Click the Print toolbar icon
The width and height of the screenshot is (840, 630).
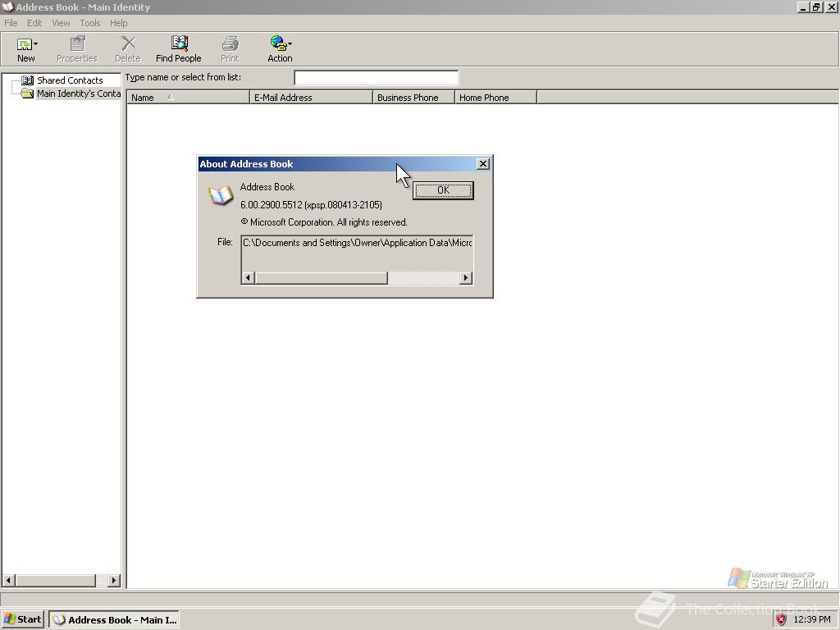coord(230,44)
